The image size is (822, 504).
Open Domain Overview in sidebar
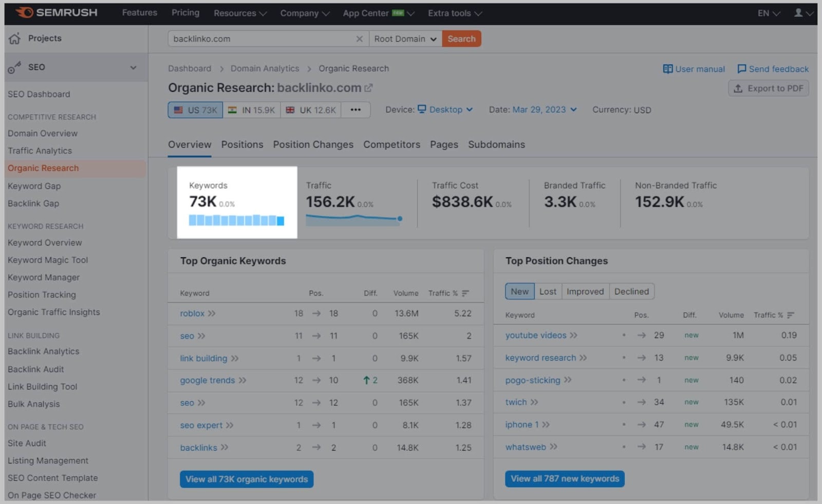coord(43,134)
